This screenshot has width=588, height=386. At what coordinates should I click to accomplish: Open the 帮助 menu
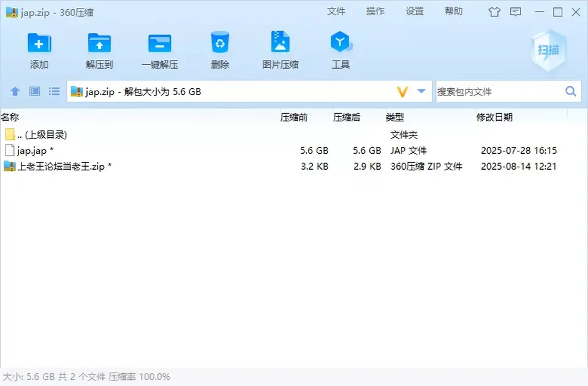pyautogui.click(x=453, y=11)
